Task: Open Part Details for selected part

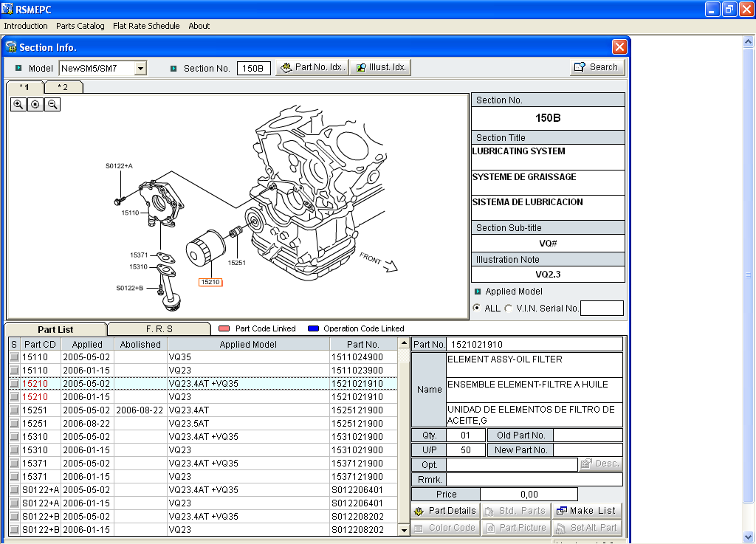Action: (x=445, y=511)
